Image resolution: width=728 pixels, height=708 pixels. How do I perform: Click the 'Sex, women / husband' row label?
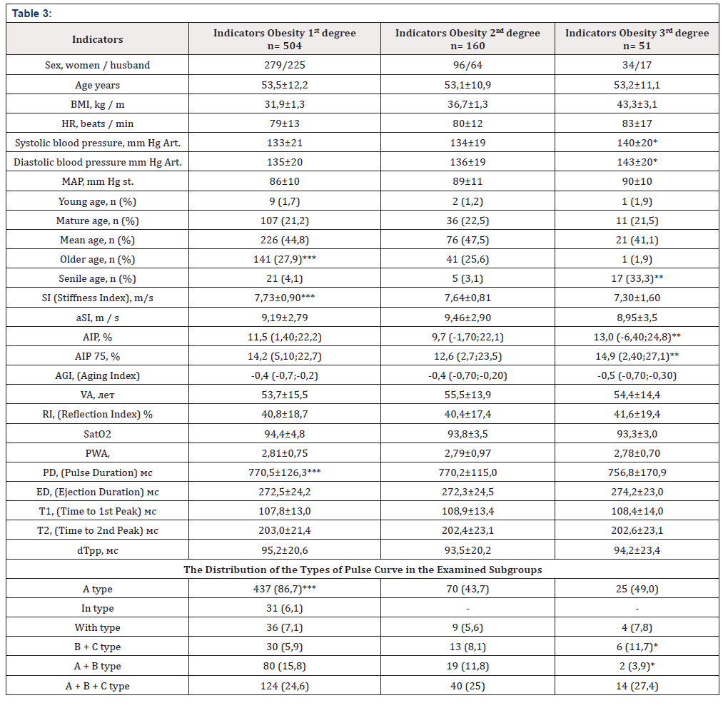coord(98,66)
